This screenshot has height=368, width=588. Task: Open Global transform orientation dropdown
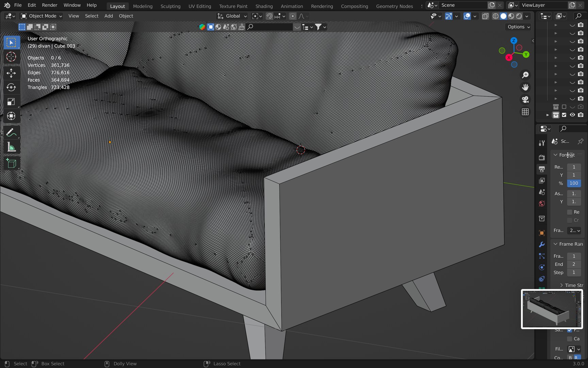click(x=232, y=16)
